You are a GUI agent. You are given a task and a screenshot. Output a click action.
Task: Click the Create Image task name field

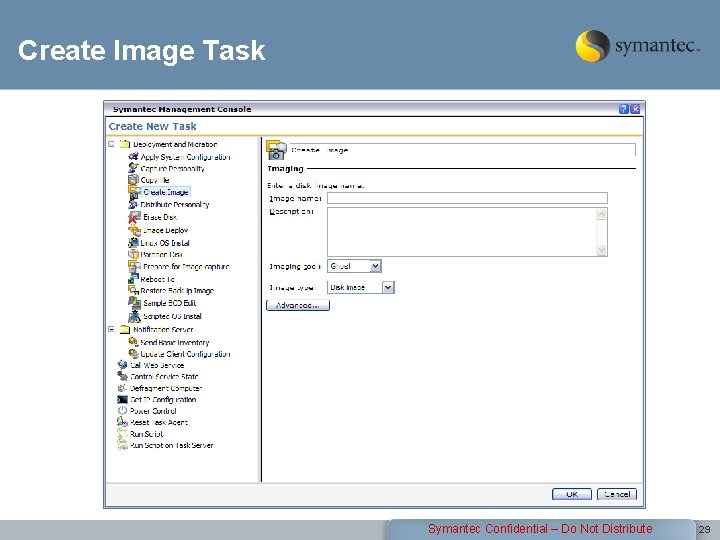coord(462,150)
